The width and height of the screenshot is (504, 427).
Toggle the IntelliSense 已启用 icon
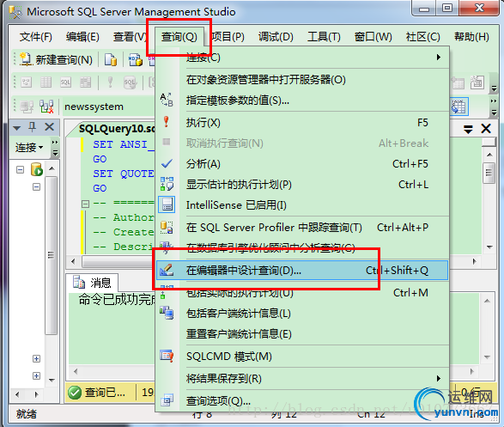click(x=167, y=204)
